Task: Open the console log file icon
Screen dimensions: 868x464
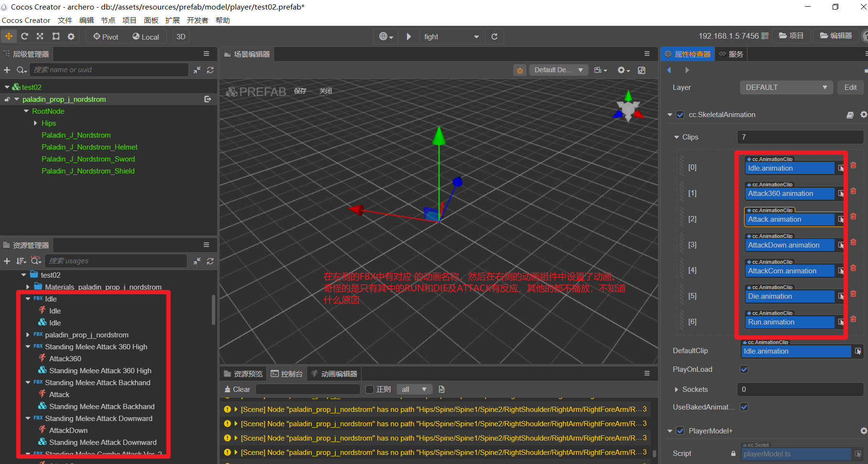Action: (441, 389)
